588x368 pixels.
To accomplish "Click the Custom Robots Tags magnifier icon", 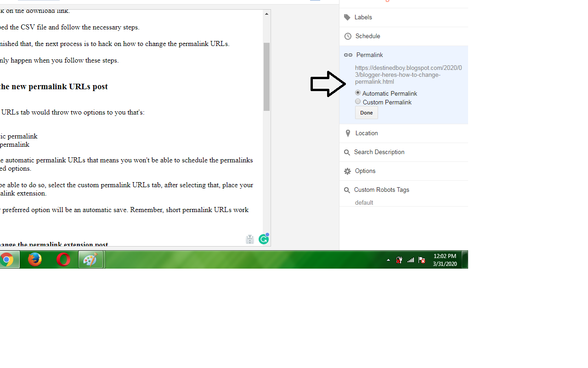I will [347, 190].
